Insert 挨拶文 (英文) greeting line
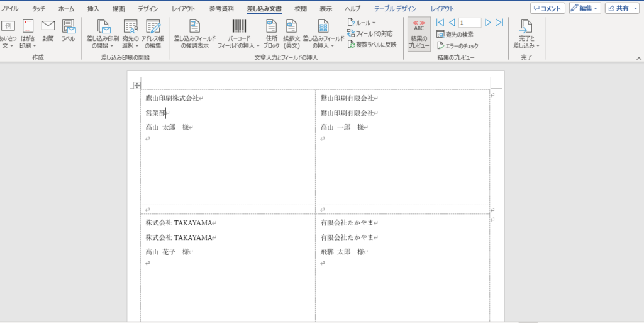 tap(291, 34)
